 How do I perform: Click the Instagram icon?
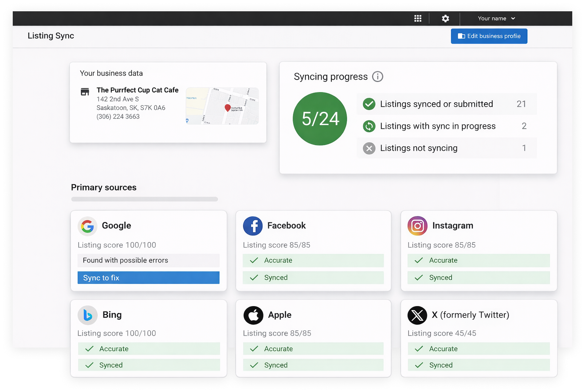point(417,226)
